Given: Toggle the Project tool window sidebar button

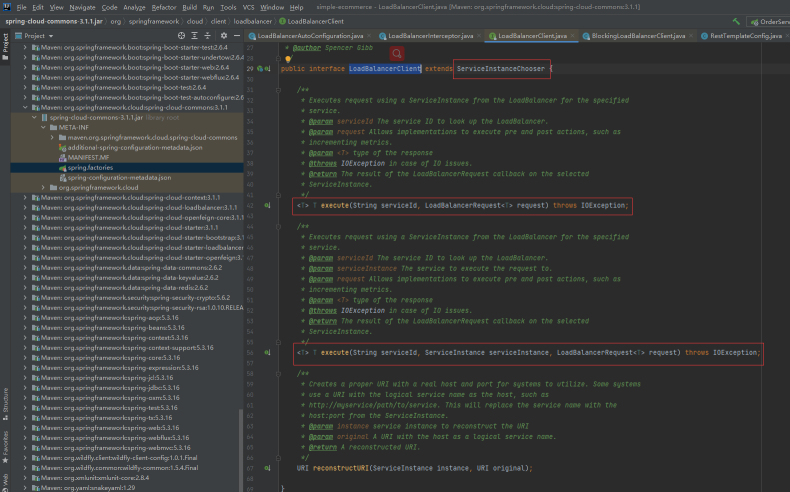Looking at the screenshot, I should tap(5, 43).
